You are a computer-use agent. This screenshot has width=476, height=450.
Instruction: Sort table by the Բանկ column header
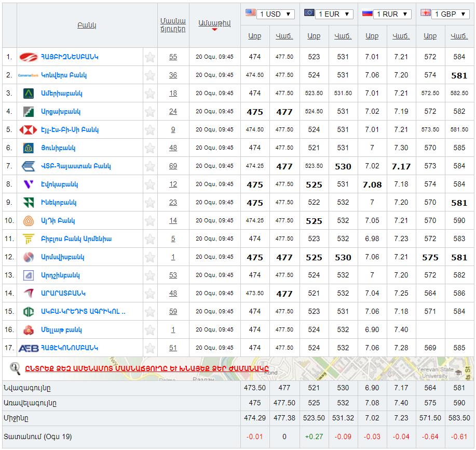point(87,25)
